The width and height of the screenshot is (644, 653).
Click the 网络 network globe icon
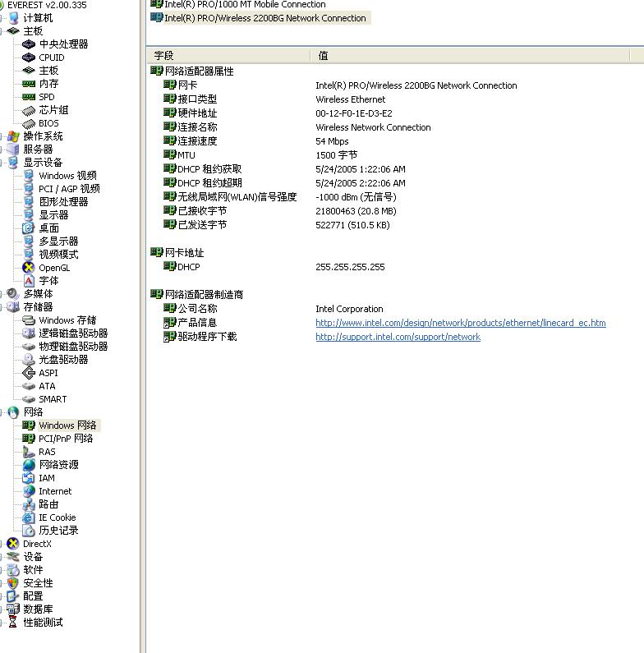(x=13, y=412)
